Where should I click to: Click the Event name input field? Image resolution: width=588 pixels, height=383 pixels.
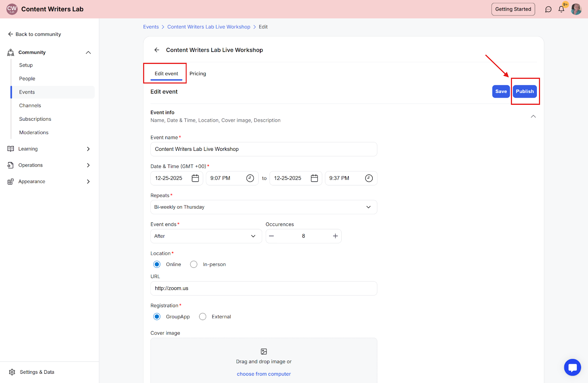pyautogui.click(x=263, y=149)
